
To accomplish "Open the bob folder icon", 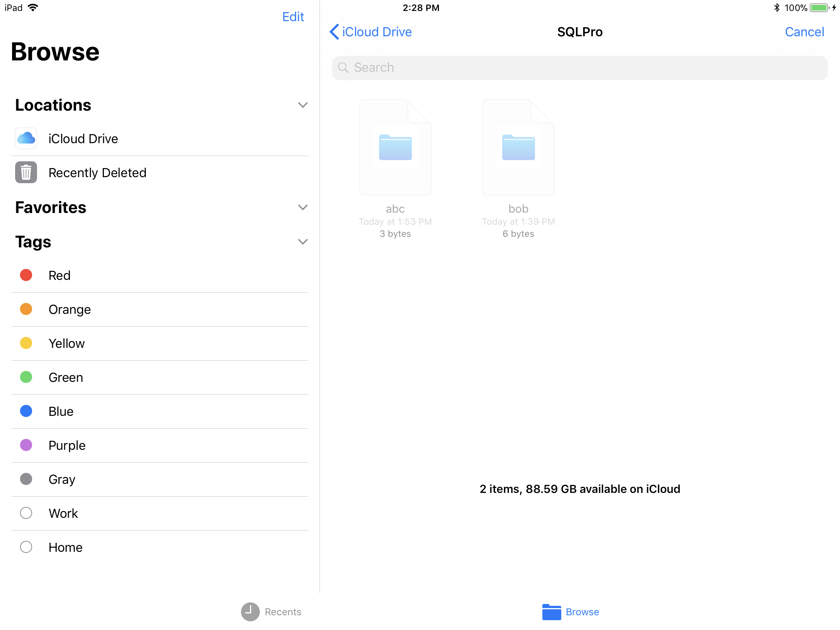I will 518,148.
